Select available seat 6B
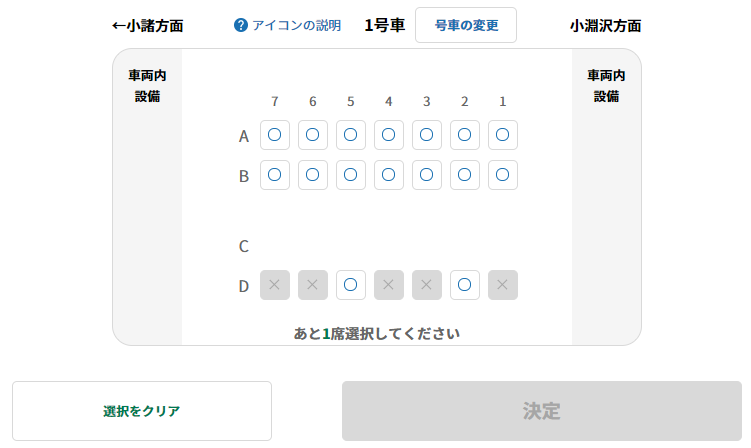 [x=313, y=175]
